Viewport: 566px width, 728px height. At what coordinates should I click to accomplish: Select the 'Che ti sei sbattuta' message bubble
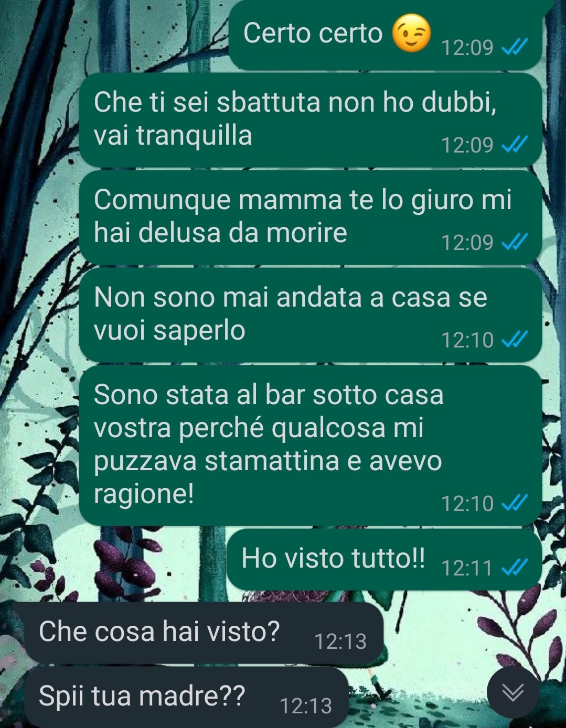click(310, 120)
